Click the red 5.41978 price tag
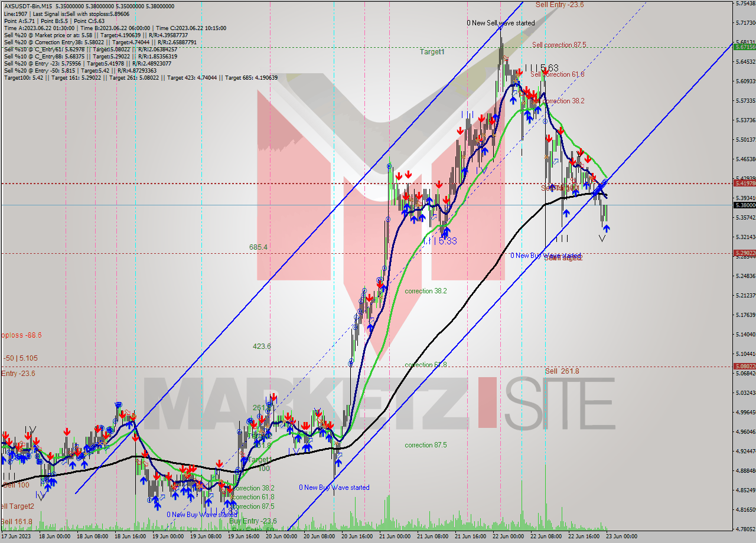Image resolution: width=756 pixels, height=543 pixels. pos(744,183)
